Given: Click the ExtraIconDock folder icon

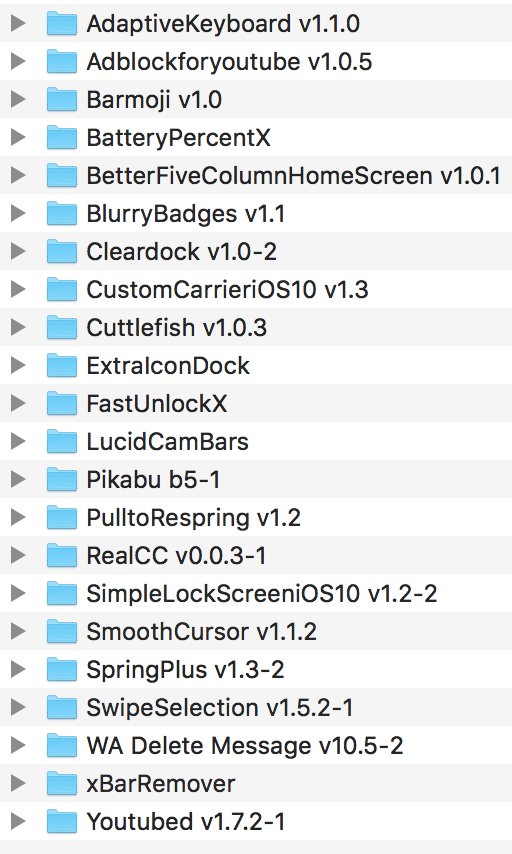Looking at the screenshot, I should point(62,365).
